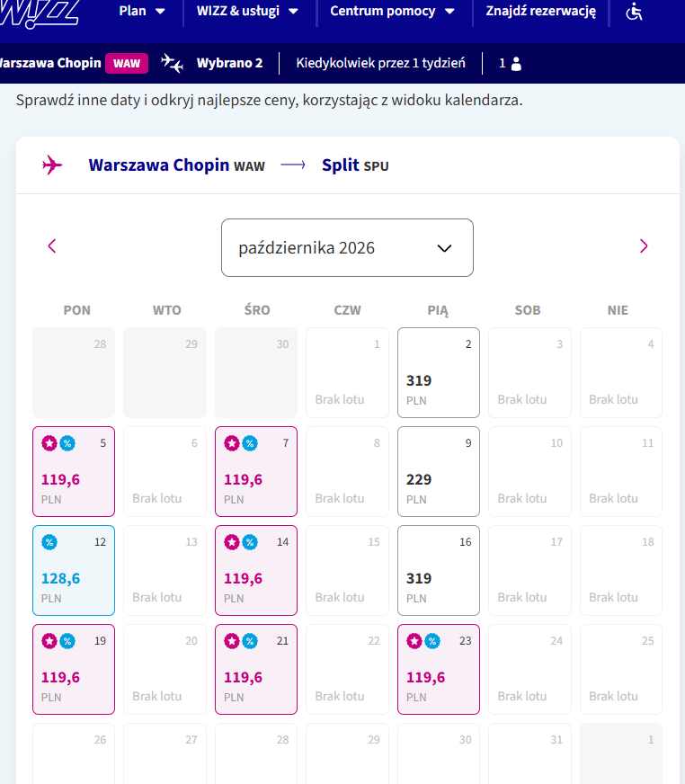The image size is (685, 784).
Task: Open the accessibility wheelchair icon
Action: click(634, 11)
